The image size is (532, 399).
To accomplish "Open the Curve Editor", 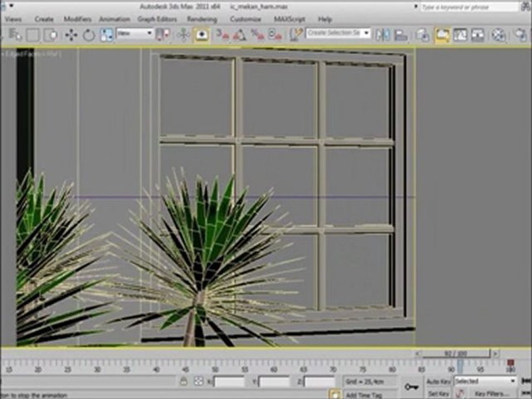I will (x=460, y=35).
